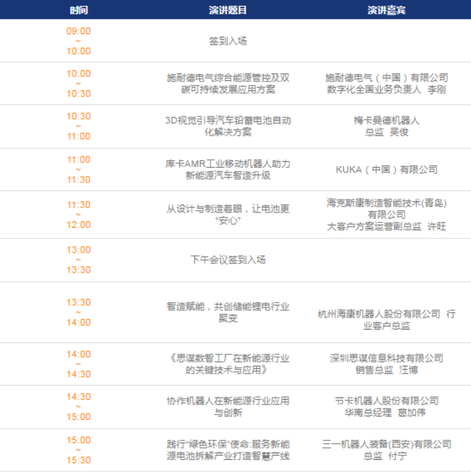Click the 签到入场 topic text
This screenshot has width=471, height=476.
click(228, 41)
